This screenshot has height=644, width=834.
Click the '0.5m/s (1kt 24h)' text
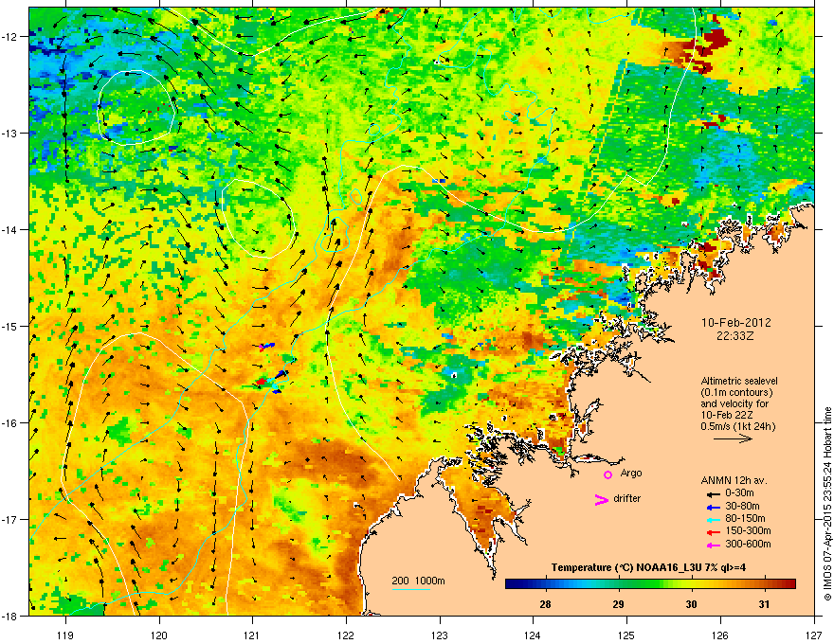click(737, 426)
